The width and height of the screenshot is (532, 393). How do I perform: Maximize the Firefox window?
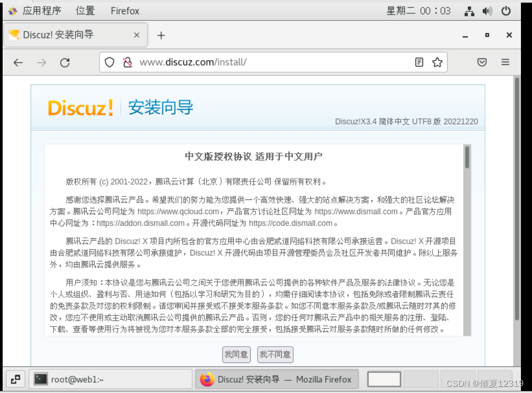(487, 35)
